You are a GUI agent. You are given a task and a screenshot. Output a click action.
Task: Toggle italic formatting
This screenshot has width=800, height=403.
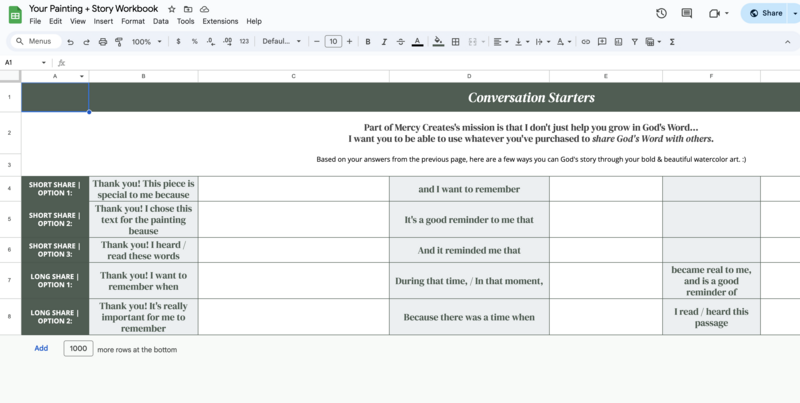pyautogui.click(x=384, y=42)
